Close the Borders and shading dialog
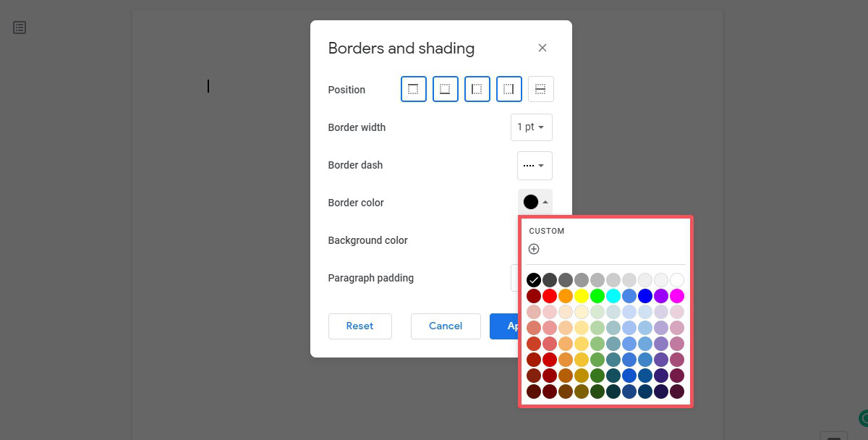 point(542,48)
